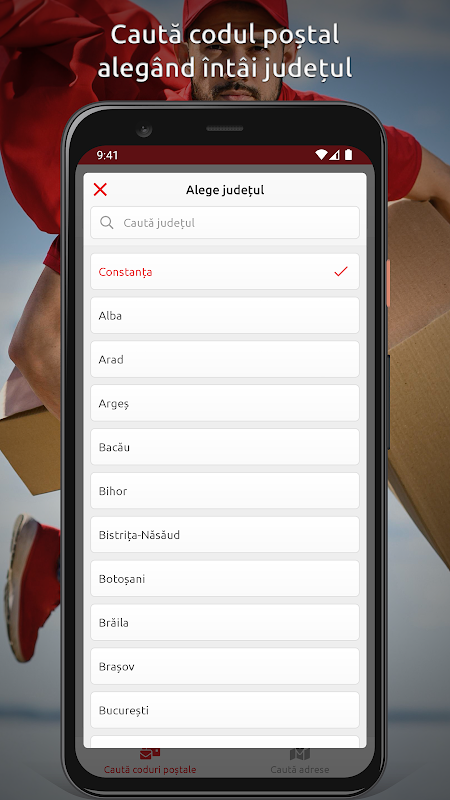Pick Argeș county
The width and height of the screenshot is (450, 800).
(225, 403)
